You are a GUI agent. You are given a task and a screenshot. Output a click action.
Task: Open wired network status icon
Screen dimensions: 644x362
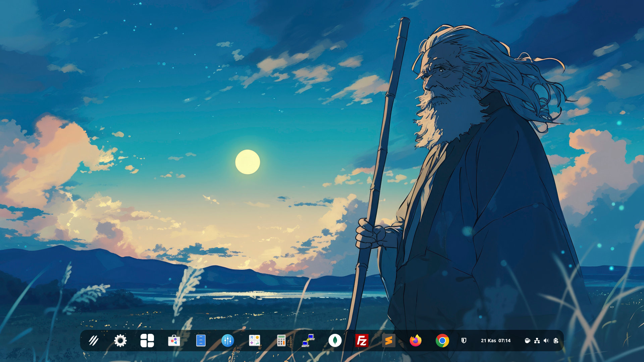point(537,341)
